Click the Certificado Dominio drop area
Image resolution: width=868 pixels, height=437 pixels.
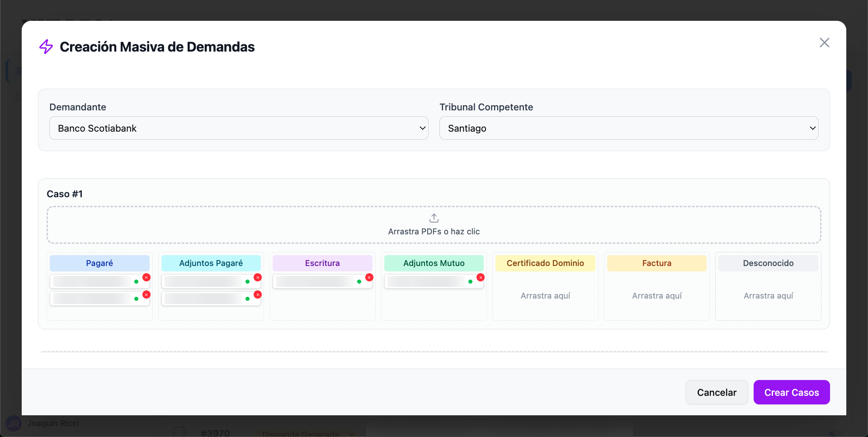(x=545, y=296)
